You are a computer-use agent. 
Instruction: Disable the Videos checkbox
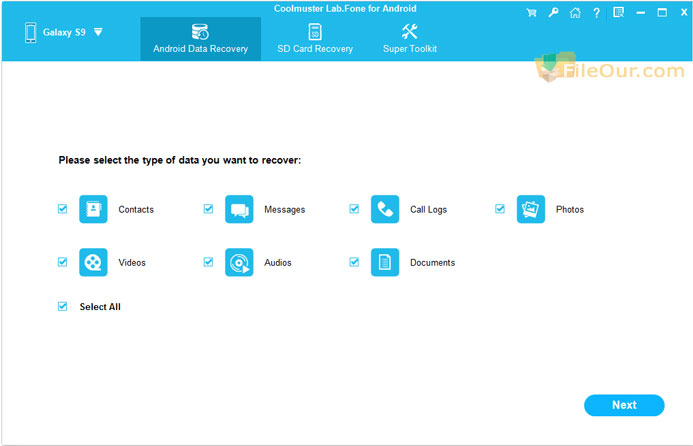(62, 262)
